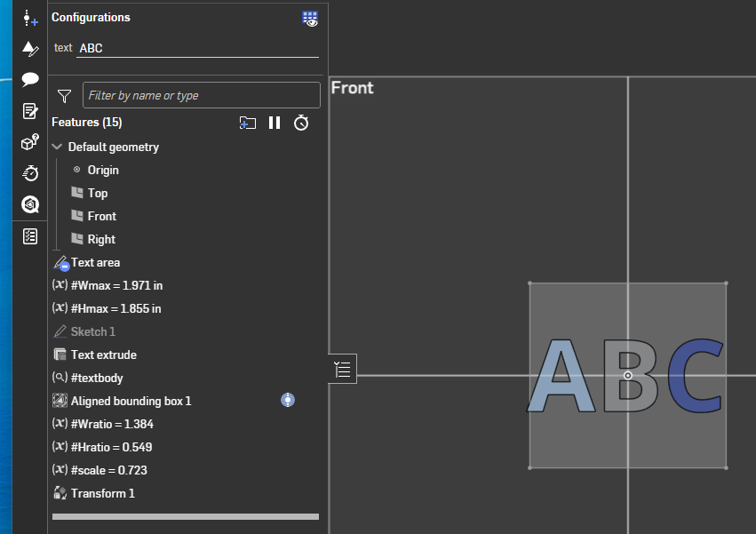Click the Add folder icon in Features header
Viewport: 756px width, 534px height.
coord(247,123)
